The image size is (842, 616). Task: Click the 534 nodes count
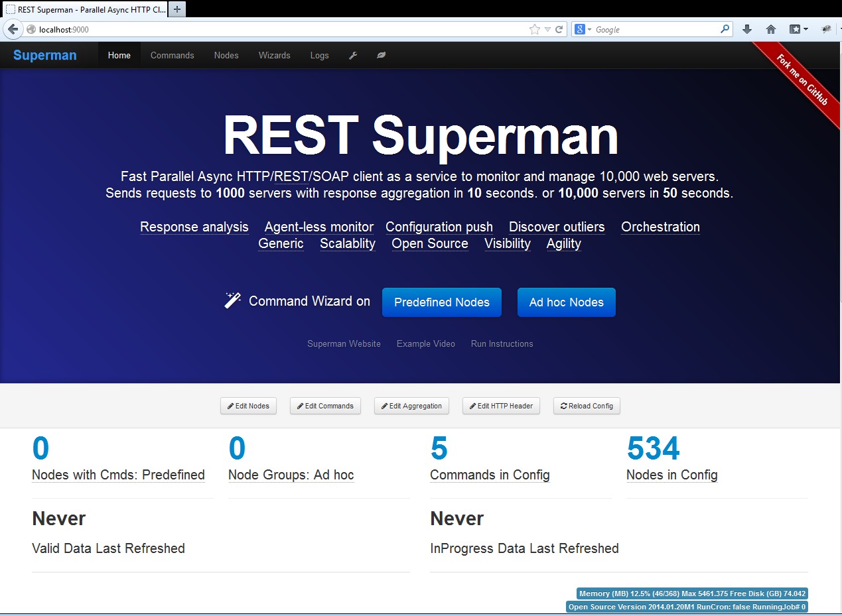[x=654, y=448]
